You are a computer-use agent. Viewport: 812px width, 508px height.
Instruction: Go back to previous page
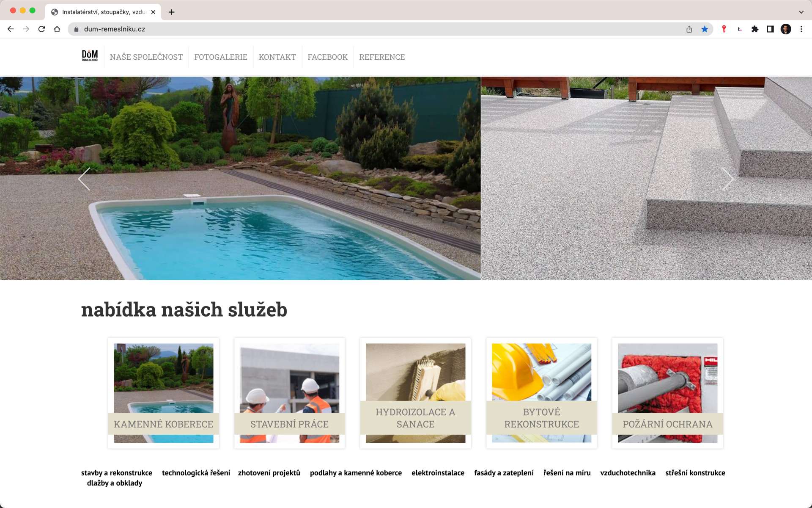(x=11, y=29)
